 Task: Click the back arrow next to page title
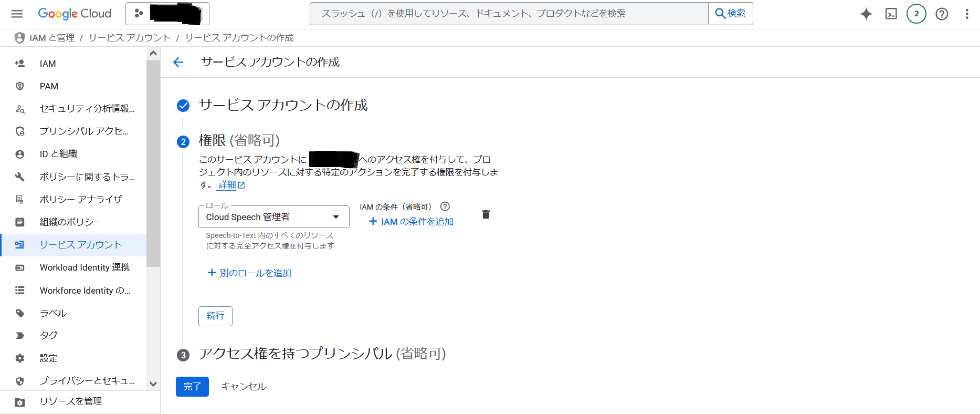178,63
